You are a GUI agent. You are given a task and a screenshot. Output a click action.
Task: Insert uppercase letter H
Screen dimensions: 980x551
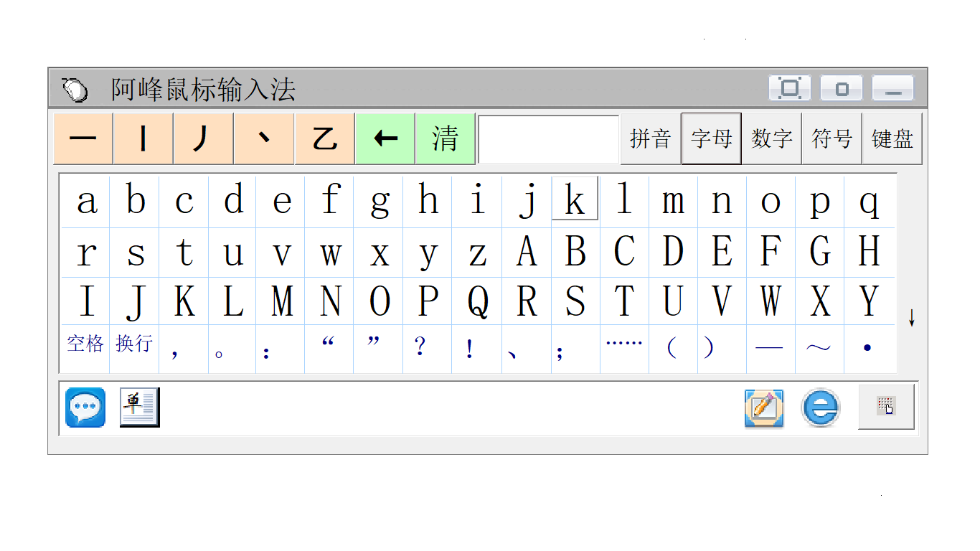[x=870, y=253]
